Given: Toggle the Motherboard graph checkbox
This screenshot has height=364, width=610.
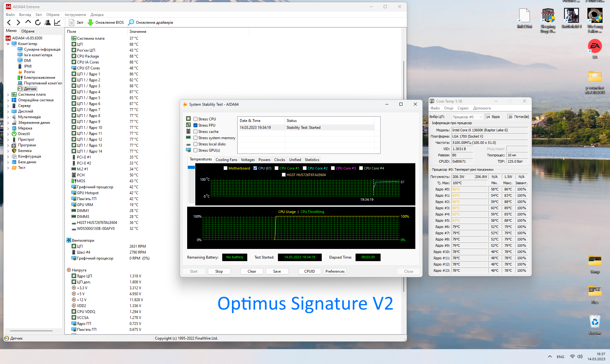Looking at the screenshot, I should pos(225,168).
